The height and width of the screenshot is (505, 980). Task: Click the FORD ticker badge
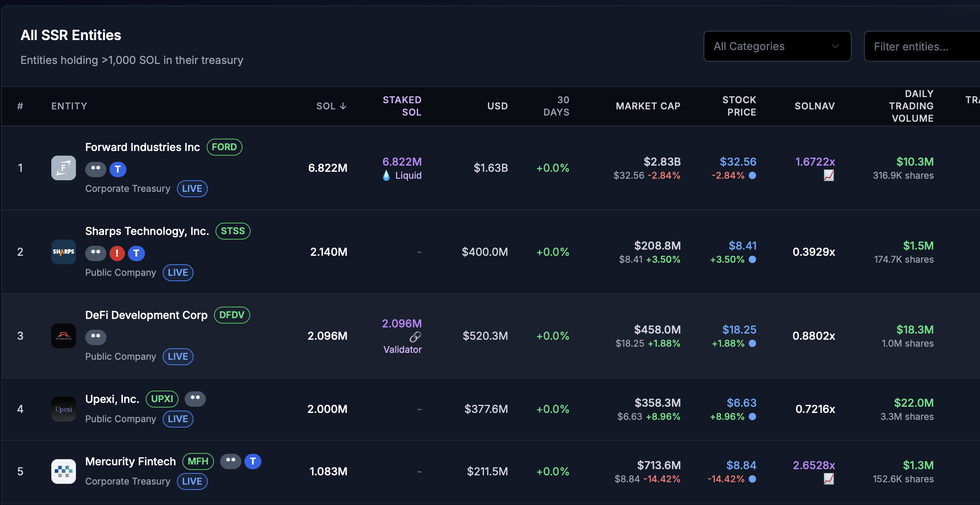point(224,147)
